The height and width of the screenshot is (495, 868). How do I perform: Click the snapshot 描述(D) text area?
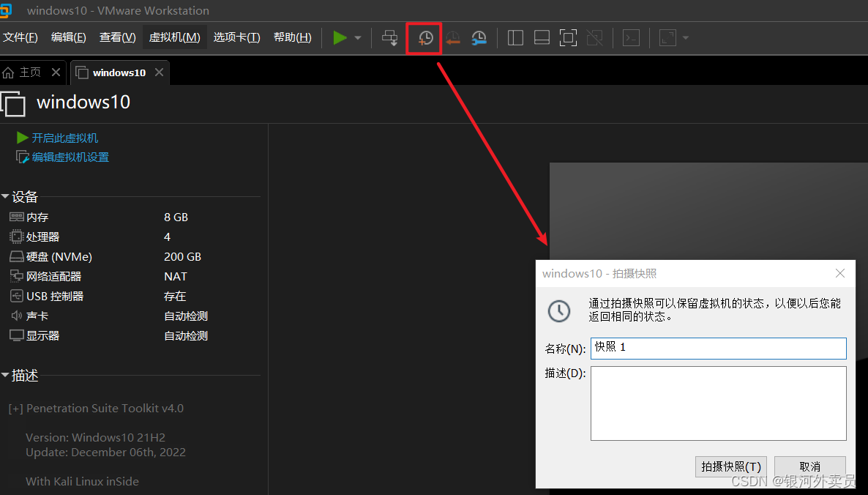719,403
